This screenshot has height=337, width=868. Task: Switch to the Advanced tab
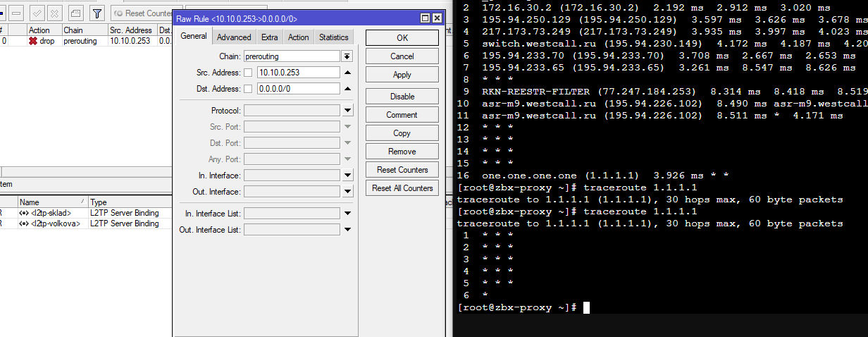pyautogui.click(x=234, y=37)
